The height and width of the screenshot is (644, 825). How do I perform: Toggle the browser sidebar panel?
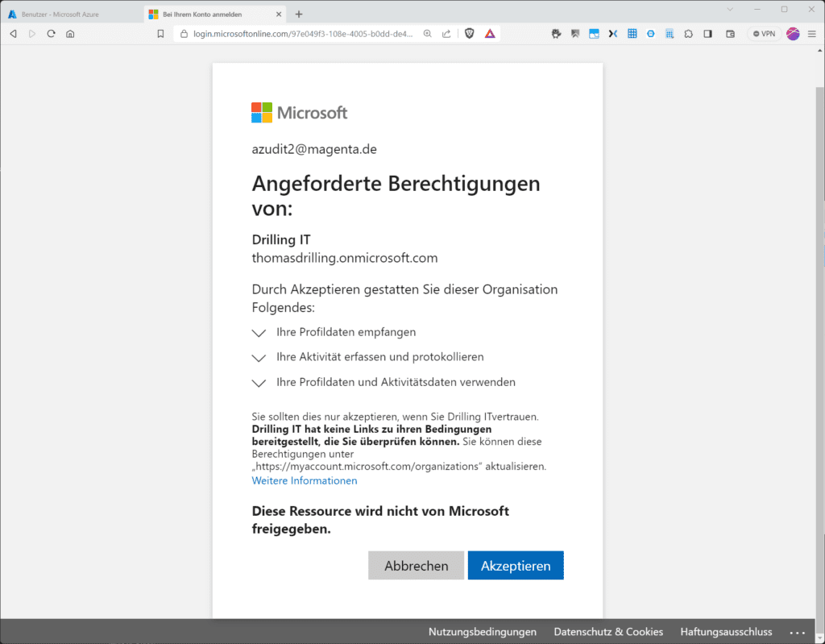pyautogui.click(x=707, y=34)
